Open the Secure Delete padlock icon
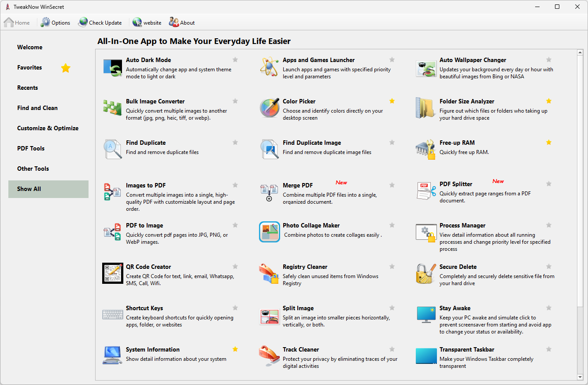The width and height of the screenshot is (588, 385). 426,273
